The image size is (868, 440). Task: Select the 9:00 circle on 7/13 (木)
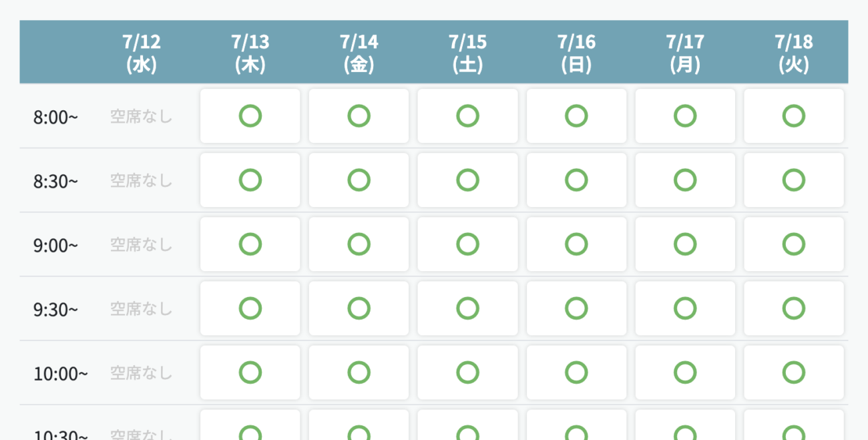250,244
